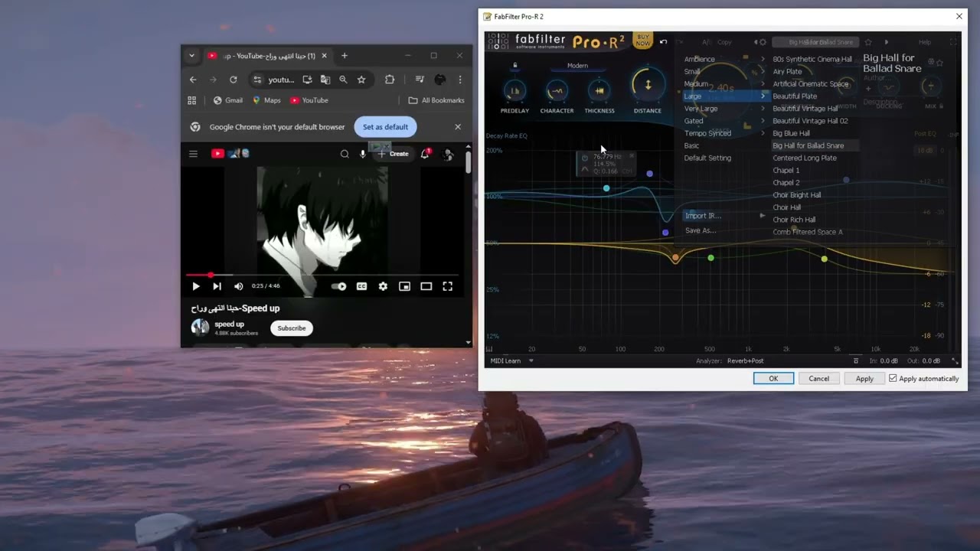Open the MIDI Learn dropdown arrow
Image resolution: width=980 pixels, height=551 pixels.
(x=531, y=360)
